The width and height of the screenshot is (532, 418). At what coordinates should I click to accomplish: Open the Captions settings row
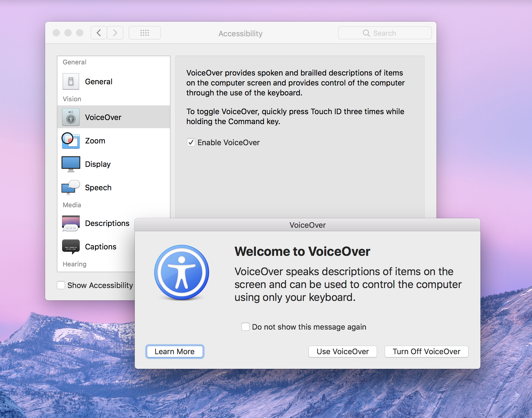tap(96, 247)
